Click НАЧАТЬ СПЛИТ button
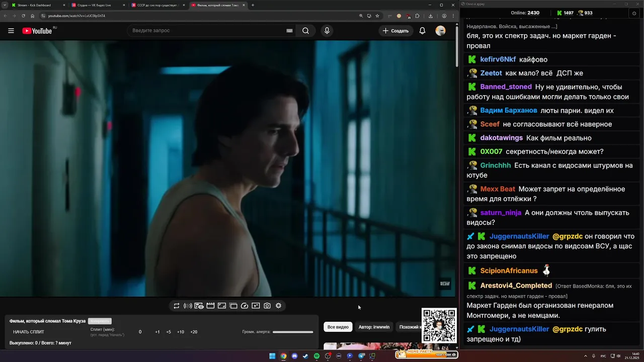The width and height of the screenshot is (644, 362). [29, 332]
